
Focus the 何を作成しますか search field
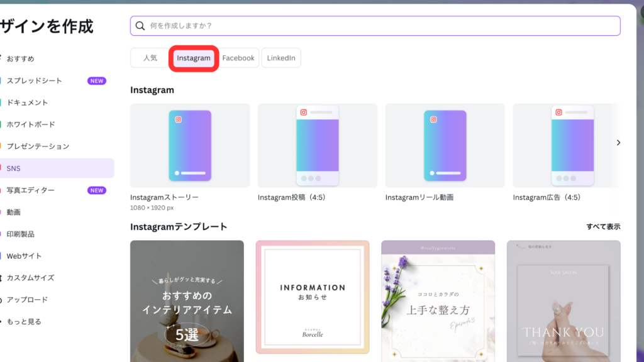[377, 26]
